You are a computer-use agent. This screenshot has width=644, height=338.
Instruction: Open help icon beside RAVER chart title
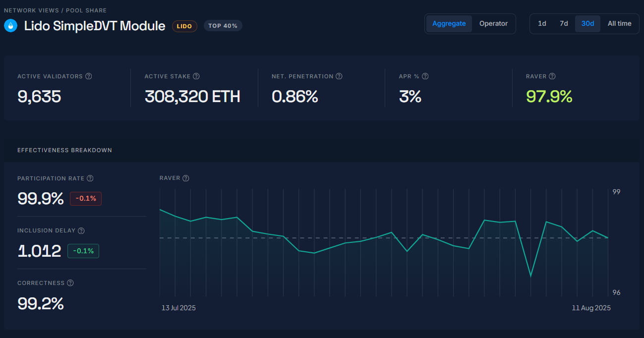click(x=186, y=178)
